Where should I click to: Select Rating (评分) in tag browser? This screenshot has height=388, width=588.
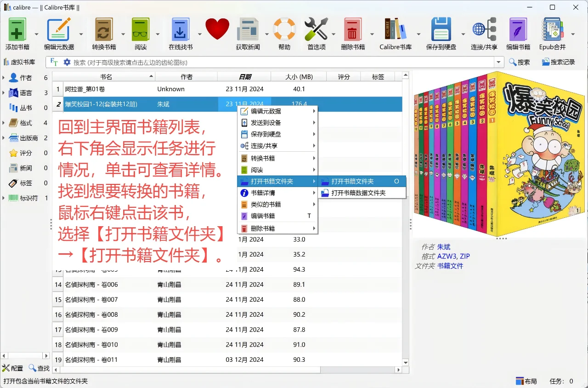click(26, 153)
